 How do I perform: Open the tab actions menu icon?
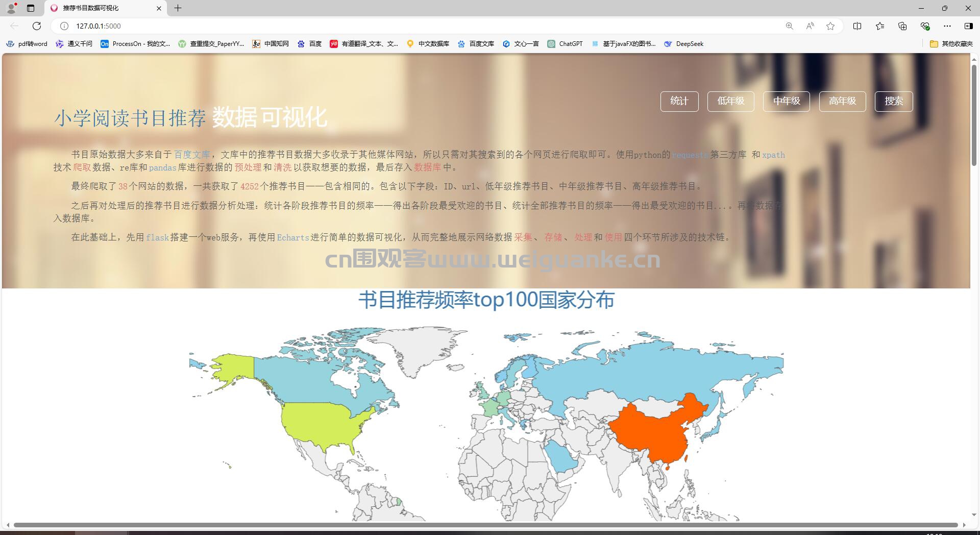click(31, 8)
